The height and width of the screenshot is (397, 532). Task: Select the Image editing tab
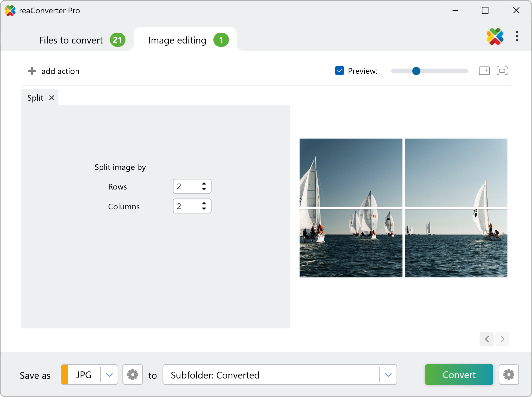(x=177, y=40)
